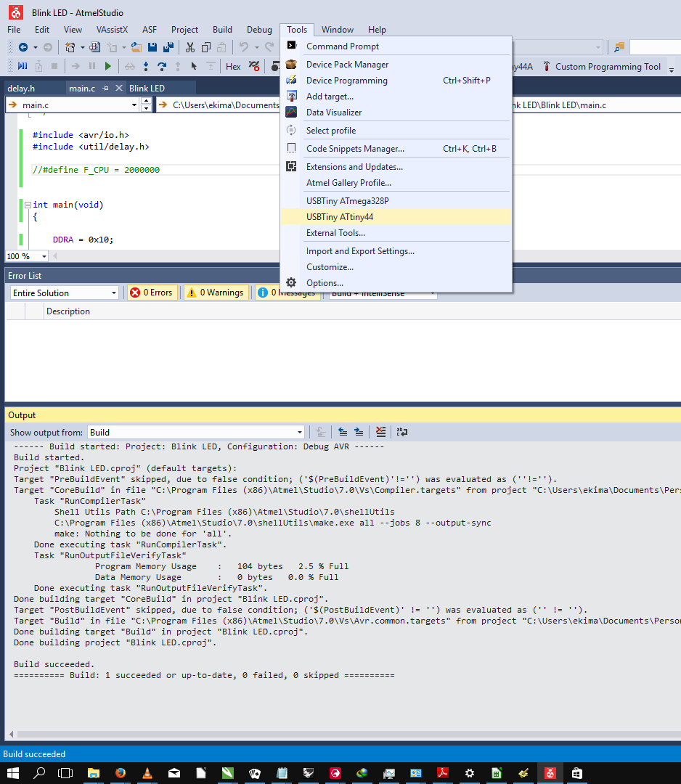Click the find-in-files icon at top right

tap(619, 47)
